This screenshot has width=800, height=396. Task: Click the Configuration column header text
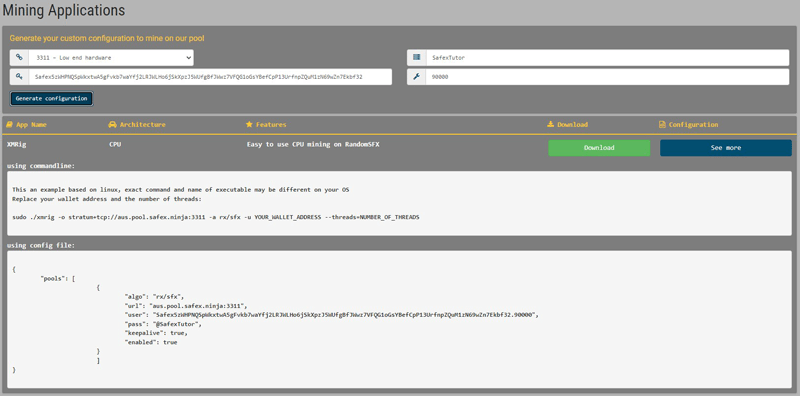pyautogui.click(x=693, y=125)
